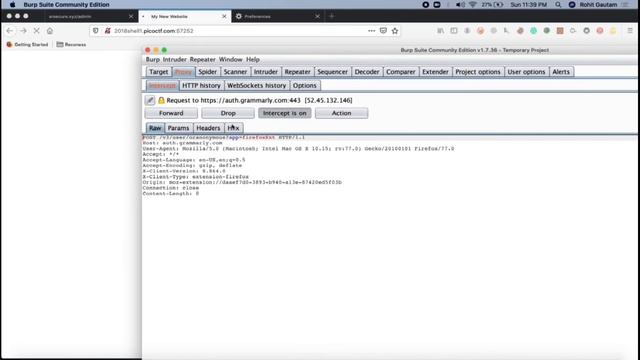Select the Headers request view tab
The width and height of the screenshot is (640, 360).
(x=208, y=128)
